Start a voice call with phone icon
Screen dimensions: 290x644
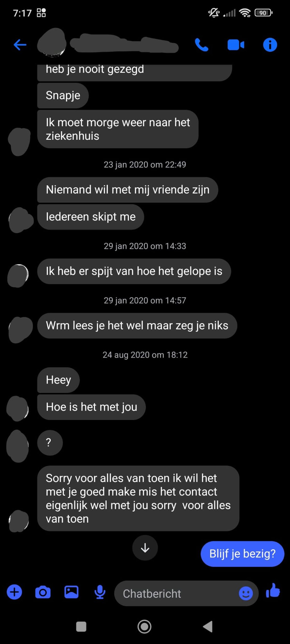tap(201, 45)
